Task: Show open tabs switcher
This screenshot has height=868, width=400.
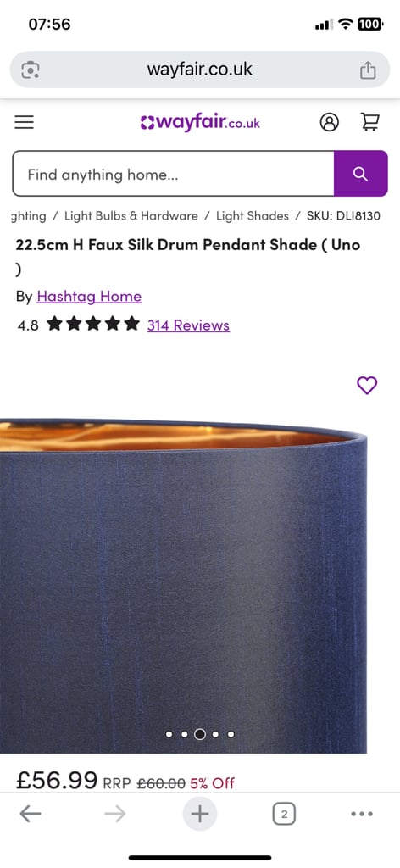Action: [x=284, y=814]
